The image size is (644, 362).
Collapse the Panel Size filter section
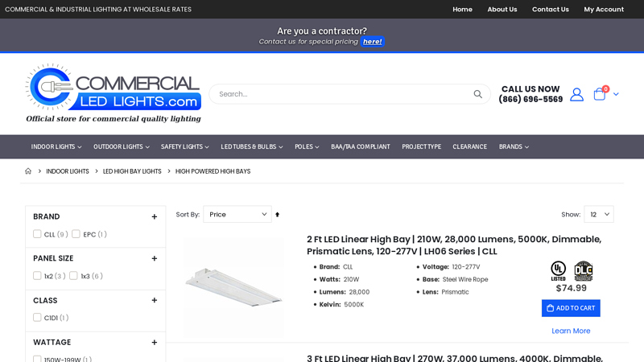[x=154, y=258]
